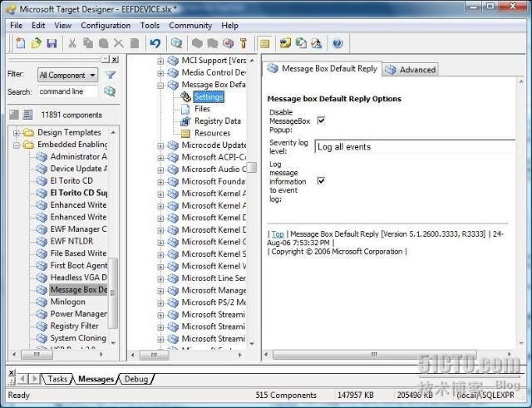Switch to the Messages output tab
Image resolution: width=532 pixels, height=408 pixels.
96,379
